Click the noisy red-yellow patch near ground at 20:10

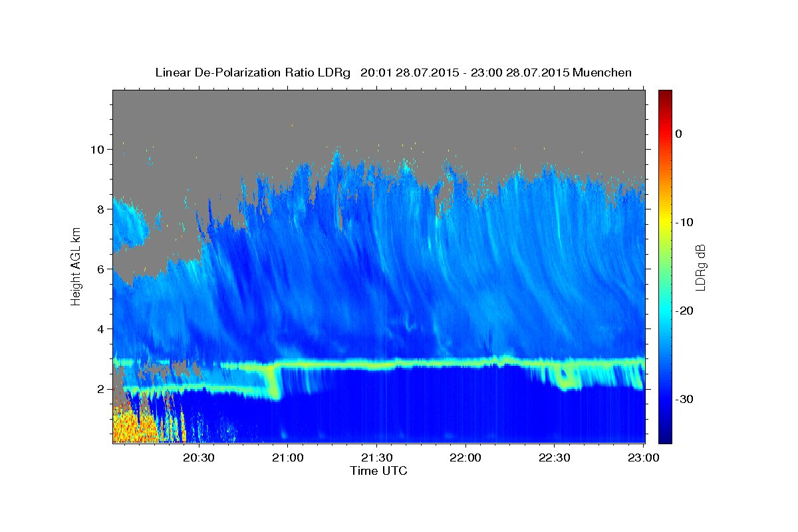[135, 424]
